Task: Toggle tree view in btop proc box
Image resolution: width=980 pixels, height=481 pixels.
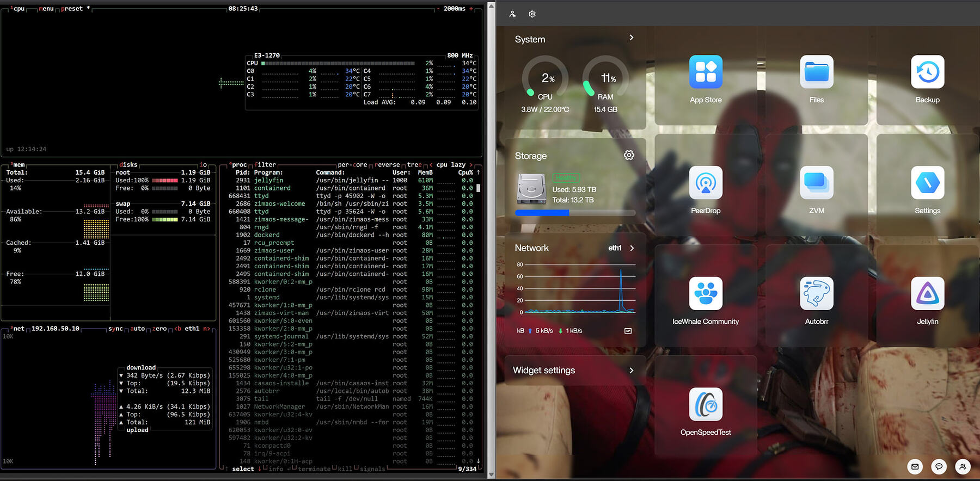Action: (x=414, y=165)
